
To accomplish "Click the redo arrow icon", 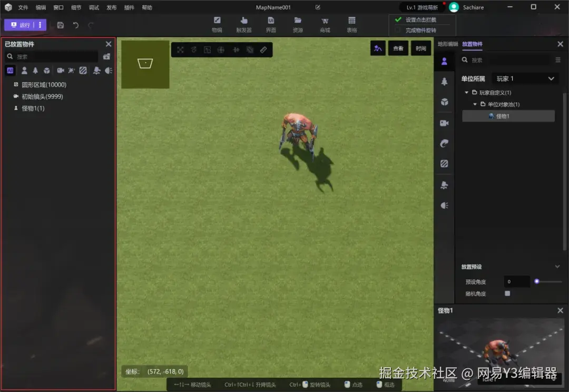I will tap(91, 25).
